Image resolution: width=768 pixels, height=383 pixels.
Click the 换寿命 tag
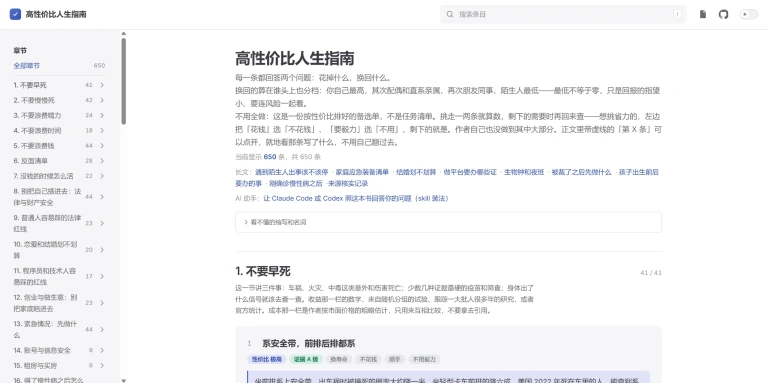(x=339, y=359)
